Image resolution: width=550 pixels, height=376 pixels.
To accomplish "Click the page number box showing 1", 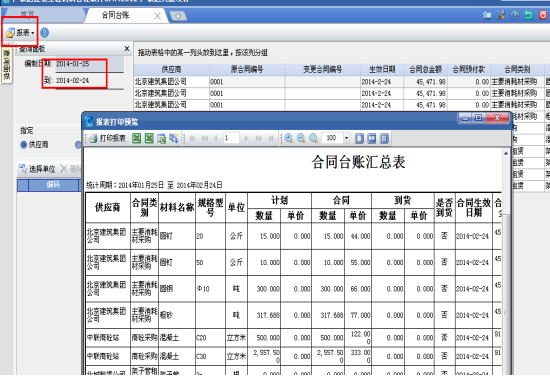I will pos(232,138).
